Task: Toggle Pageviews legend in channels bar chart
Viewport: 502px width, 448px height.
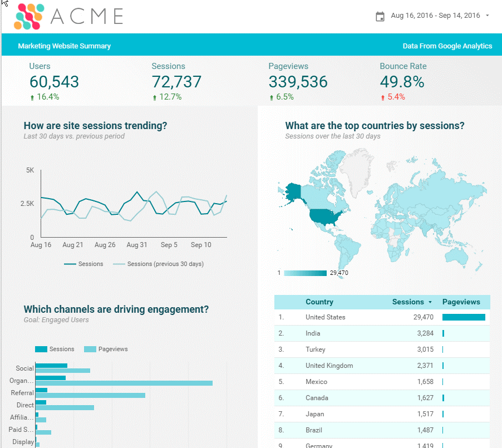Action: point(106,349)
